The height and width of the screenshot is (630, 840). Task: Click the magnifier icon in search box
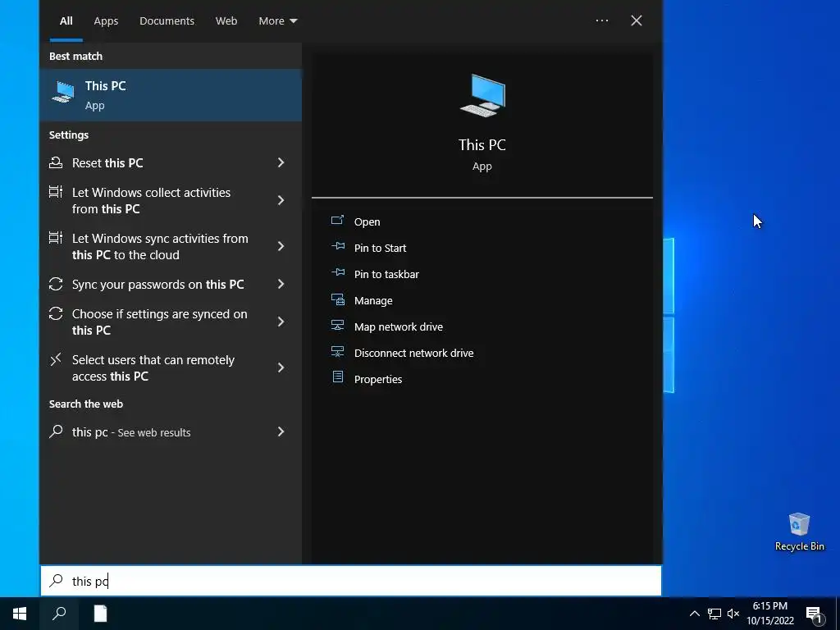(x=56, y=580)
